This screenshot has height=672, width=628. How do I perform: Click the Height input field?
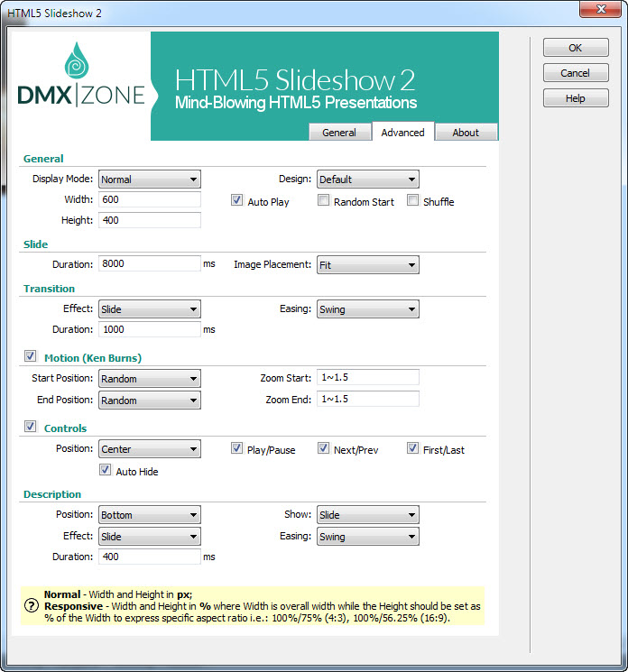pyautogui.click(x=150, y=220)
